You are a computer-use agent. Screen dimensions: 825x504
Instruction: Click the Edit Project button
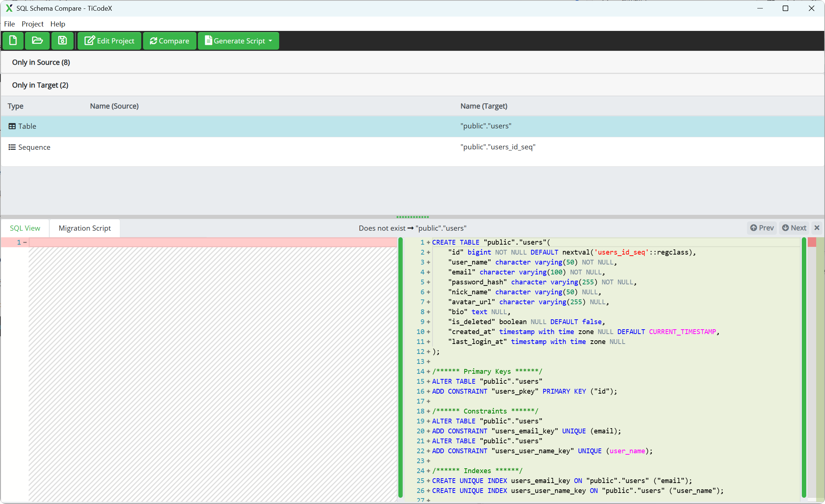click(109, 41)
